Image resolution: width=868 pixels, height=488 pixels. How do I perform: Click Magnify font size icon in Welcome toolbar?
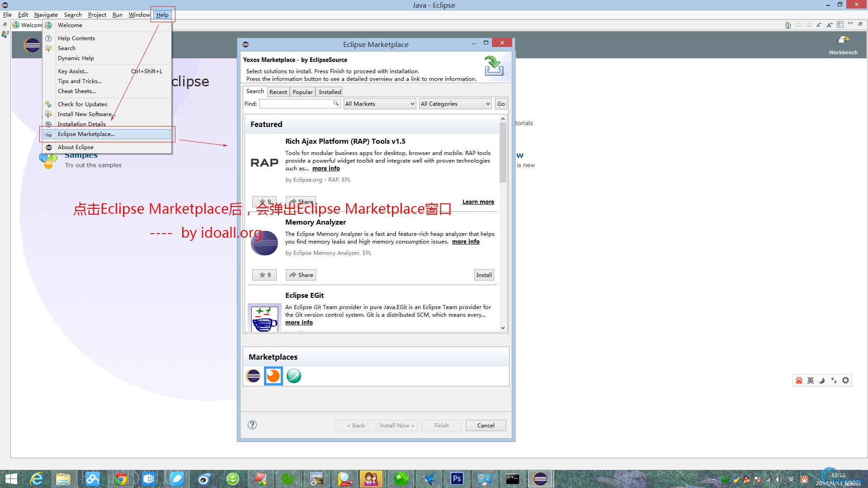830,25
